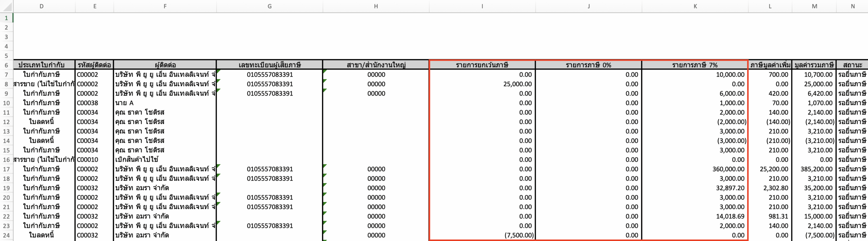Click branch code 00000 in row 19
868x241 pixels.
[376, 188]
